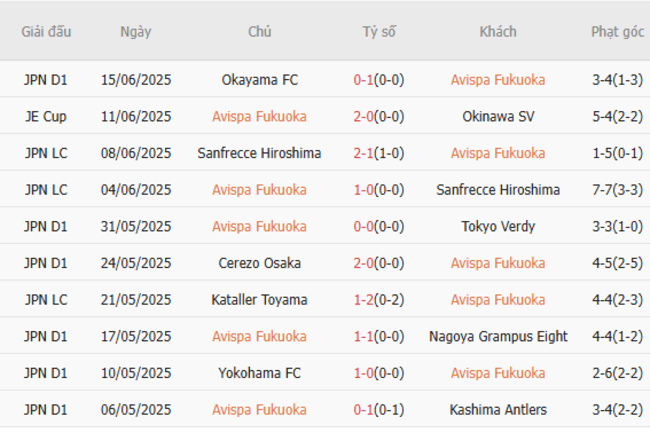Click the Nagoya Grampus Eight team name
Image resolution: width=650 pixels, height=433 pixels.
(498, 337)
